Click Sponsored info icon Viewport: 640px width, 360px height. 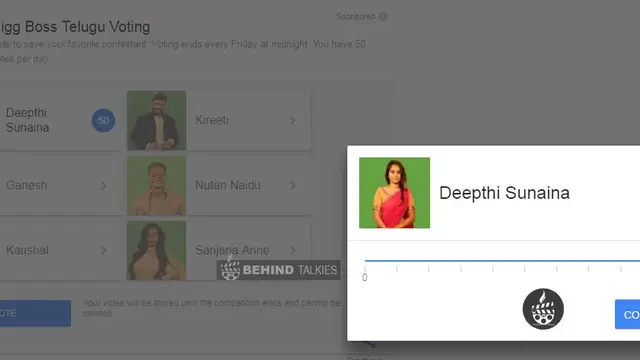tap(382, 16)
